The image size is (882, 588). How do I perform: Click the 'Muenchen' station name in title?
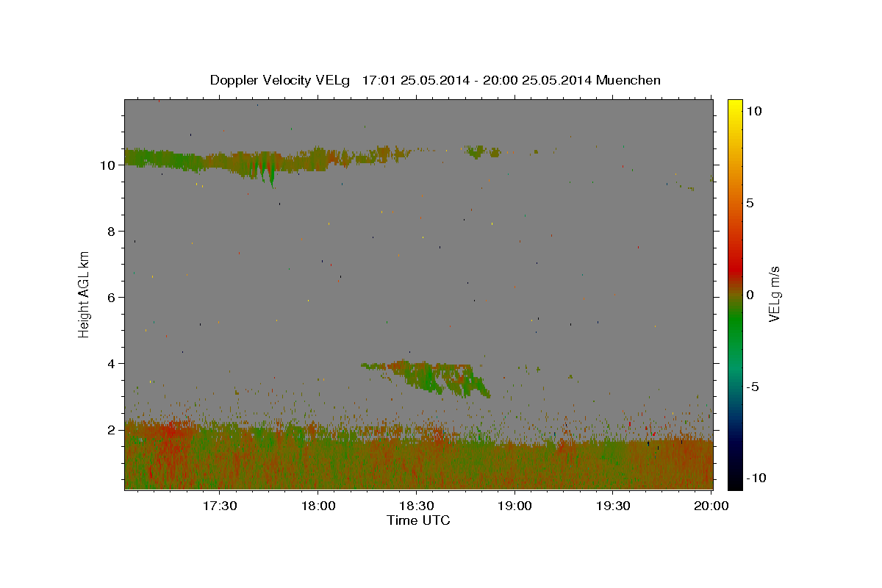[x=628, y=80]
